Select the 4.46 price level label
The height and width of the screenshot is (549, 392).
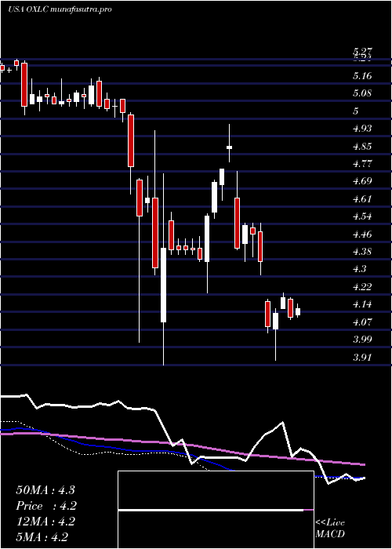(x=362, y=234)
